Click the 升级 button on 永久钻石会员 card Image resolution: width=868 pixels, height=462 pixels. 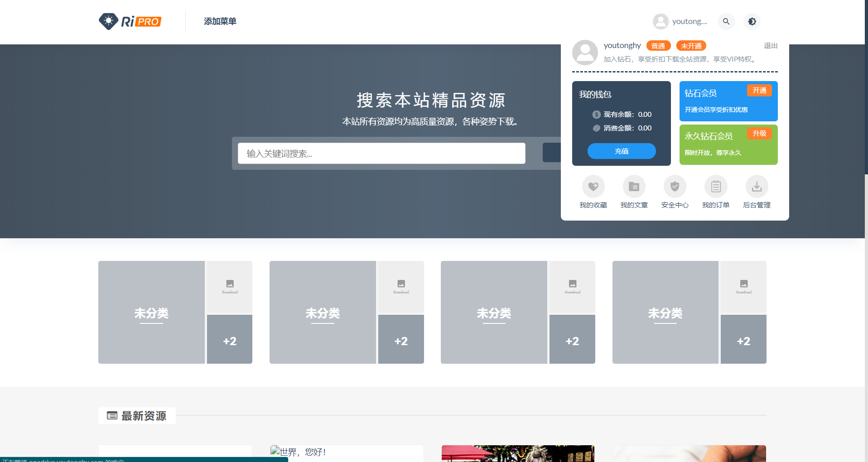[x=759, y=133]
